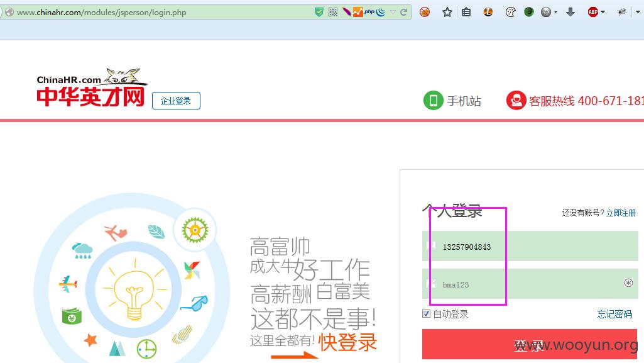Expand the Adblock Plus dropdown arrow
Image resolution: width=644 pixels, height=363 pixels.
pyautogui.click(x=603, y=13)
